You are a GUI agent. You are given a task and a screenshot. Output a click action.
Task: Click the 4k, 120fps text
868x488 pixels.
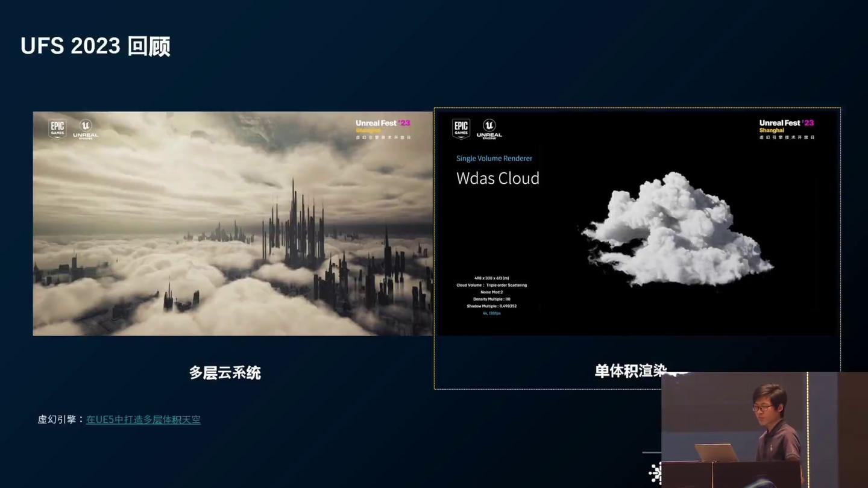[x=491, y=313]
